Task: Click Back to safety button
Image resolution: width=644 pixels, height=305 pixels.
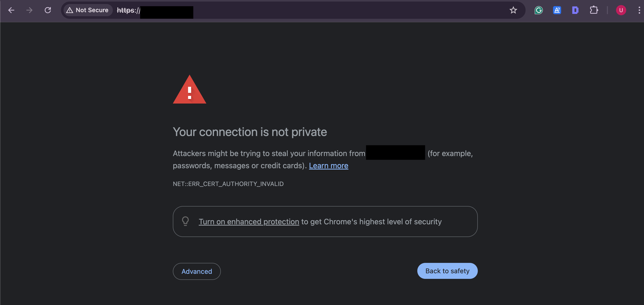Action: 447,270
